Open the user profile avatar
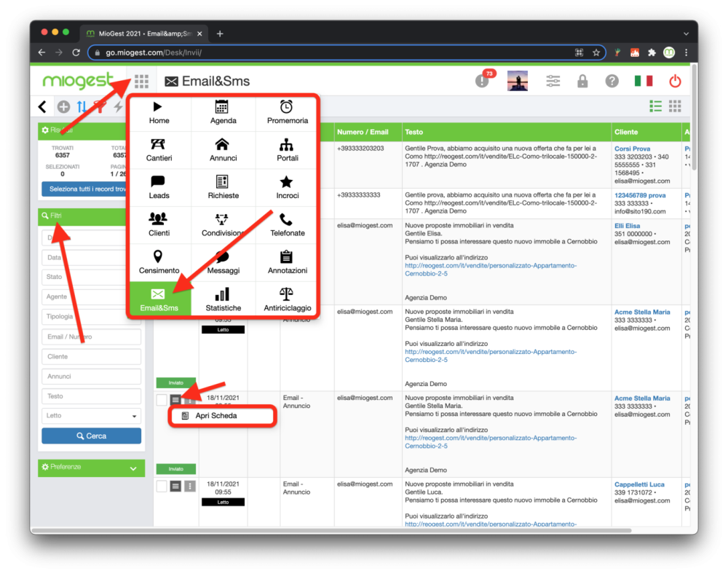Screen dimensions: 728x574 [x=517, y=81]
